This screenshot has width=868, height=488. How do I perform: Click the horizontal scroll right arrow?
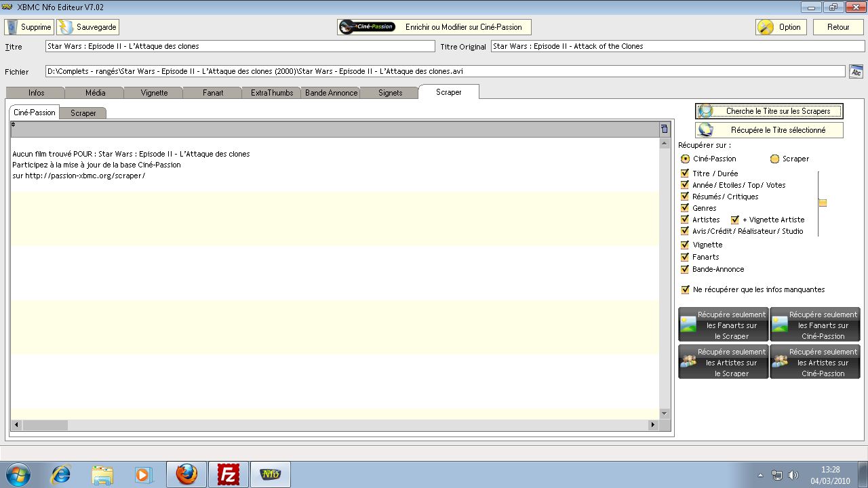[653, 425]
